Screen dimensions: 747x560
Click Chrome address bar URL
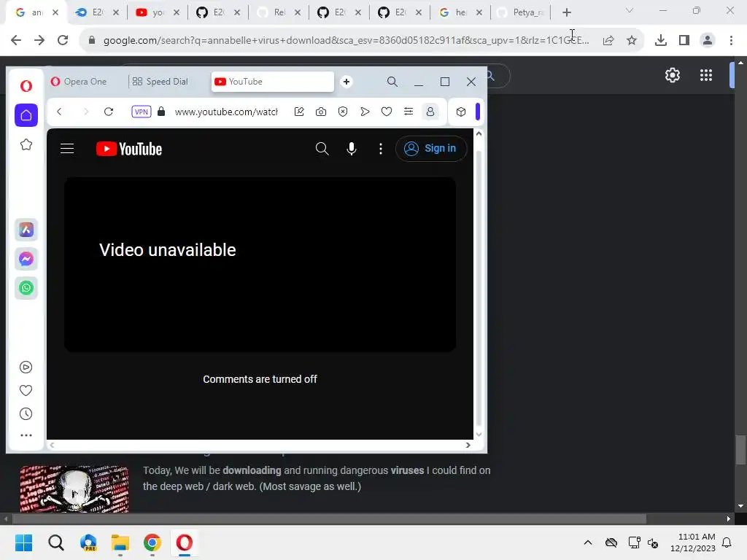click(346, 41)
